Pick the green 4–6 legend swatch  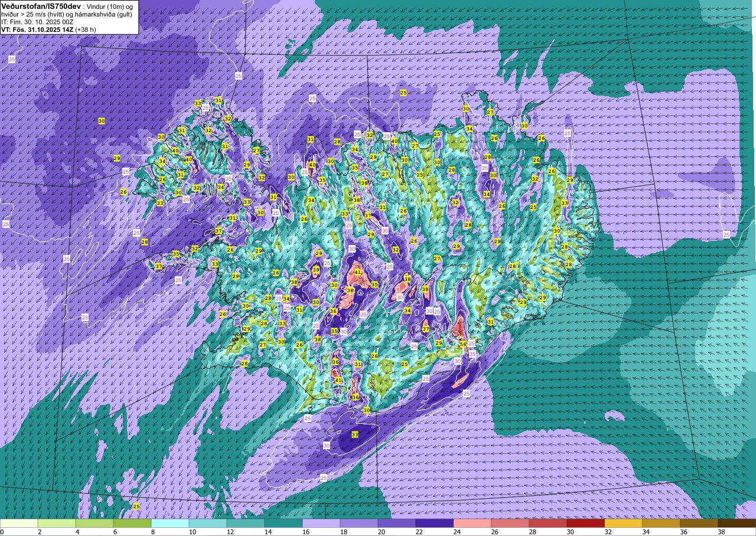pos(94,523)
